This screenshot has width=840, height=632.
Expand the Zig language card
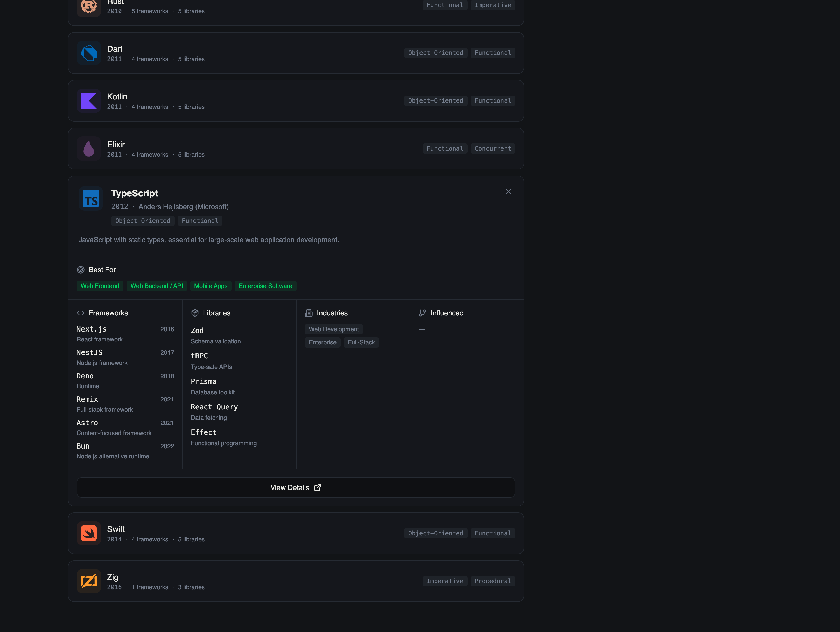tap(296, 581)
